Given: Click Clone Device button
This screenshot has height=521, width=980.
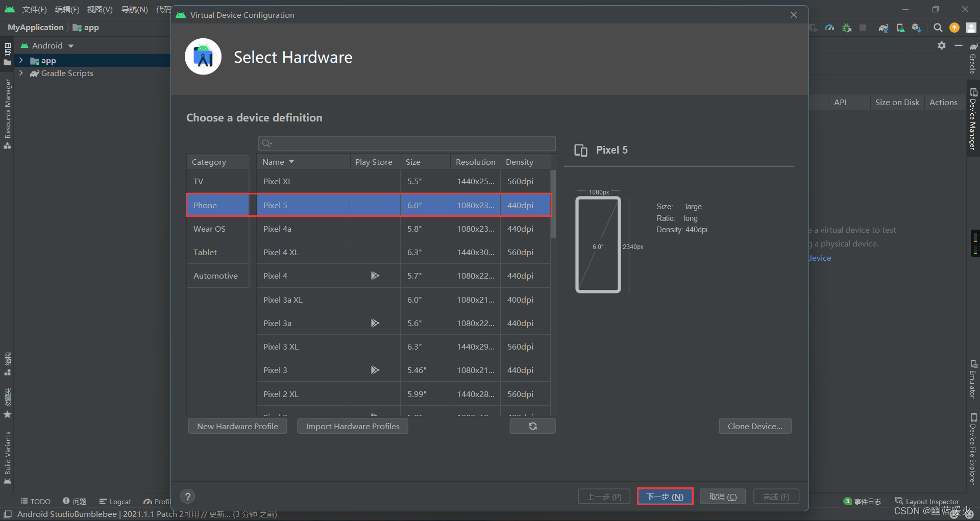Looking at the screenshot, I should click(x=755, y=426).
